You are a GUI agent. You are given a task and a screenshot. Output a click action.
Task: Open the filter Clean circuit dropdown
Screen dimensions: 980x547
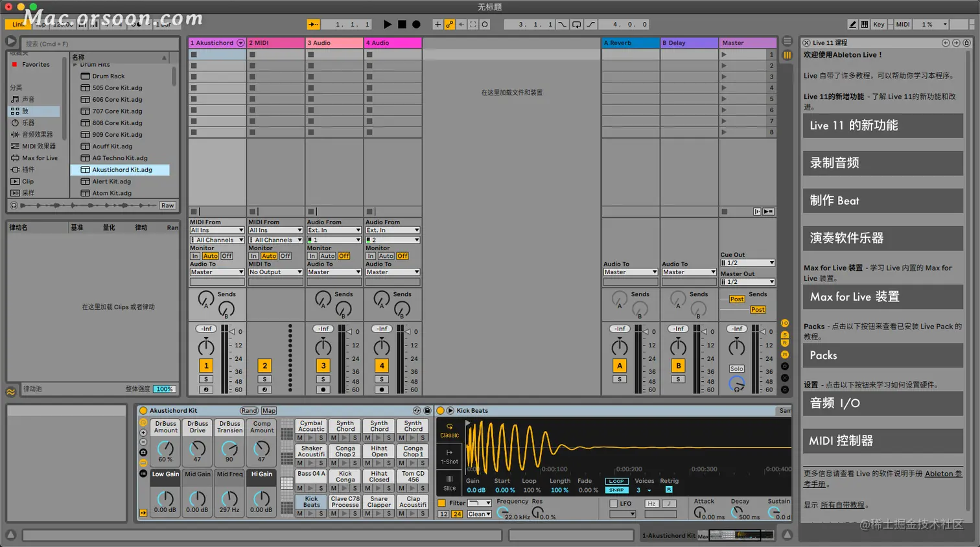tap(479, 514)
